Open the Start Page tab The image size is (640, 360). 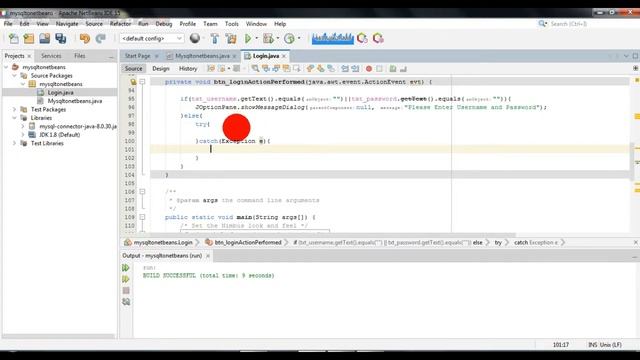click(x=138, y=56)
